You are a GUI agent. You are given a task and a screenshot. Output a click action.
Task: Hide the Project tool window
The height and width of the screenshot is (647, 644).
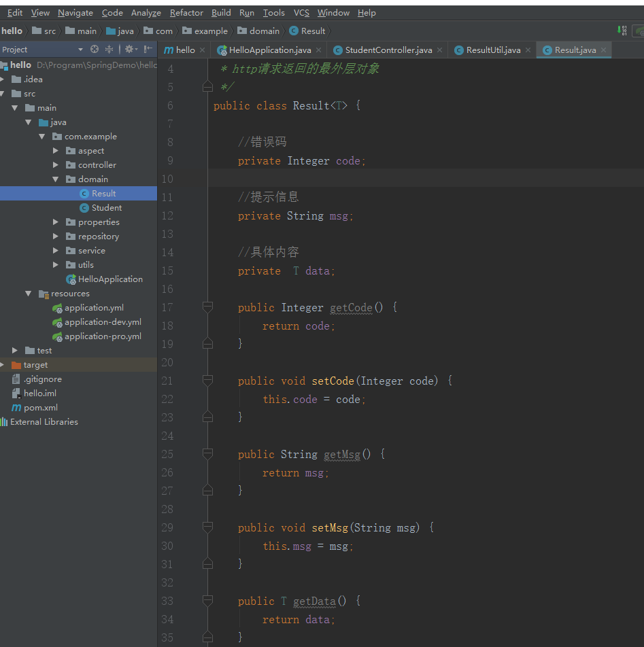click(148, 50)
